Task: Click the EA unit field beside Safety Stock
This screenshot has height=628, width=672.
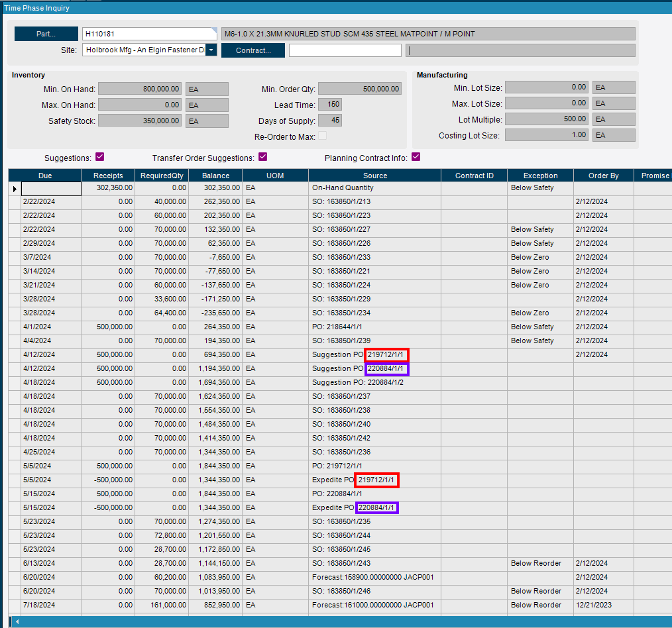Action: (x=207, y=121)
